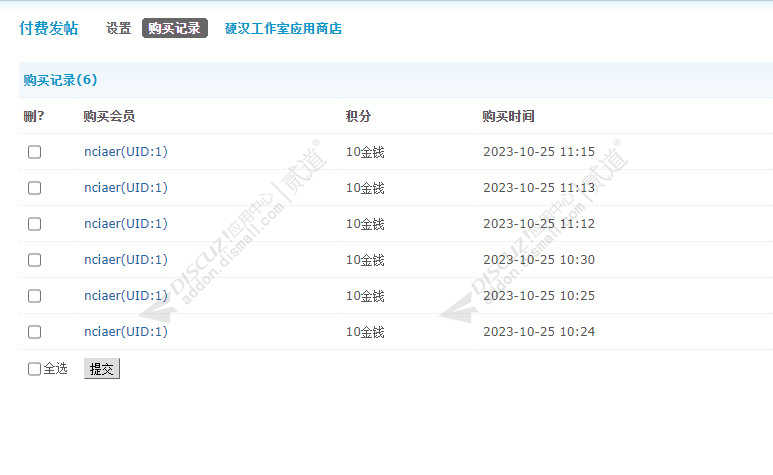
Task: Check the box for the 11:12 purchase record
Action: point(35,224)
